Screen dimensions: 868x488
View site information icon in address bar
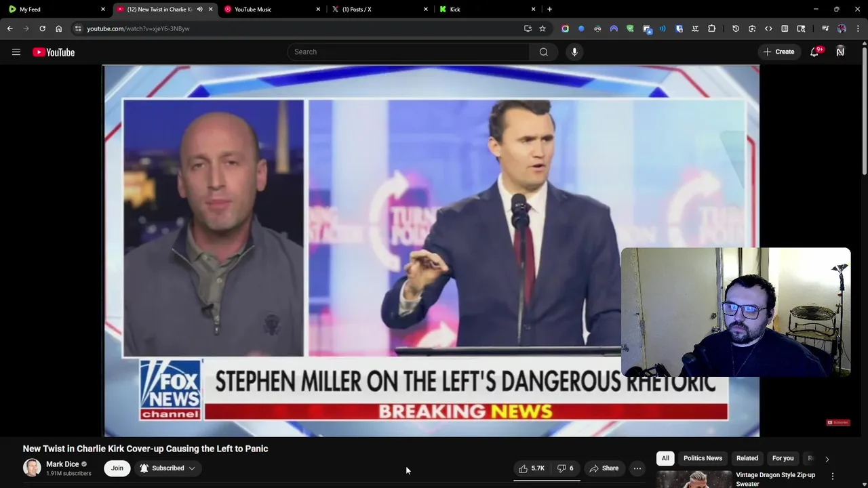[x=78, y=28]
